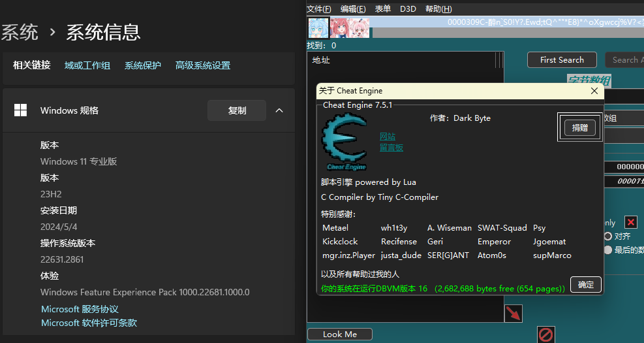
Task: Open the 表单 menu
Action: pos(383,9)
